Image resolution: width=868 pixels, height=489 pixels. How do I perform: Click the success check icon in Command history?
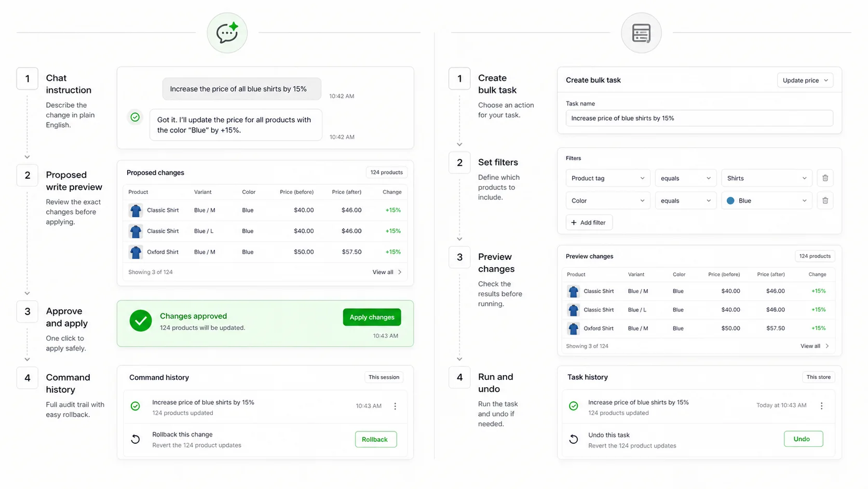[135, 406]
